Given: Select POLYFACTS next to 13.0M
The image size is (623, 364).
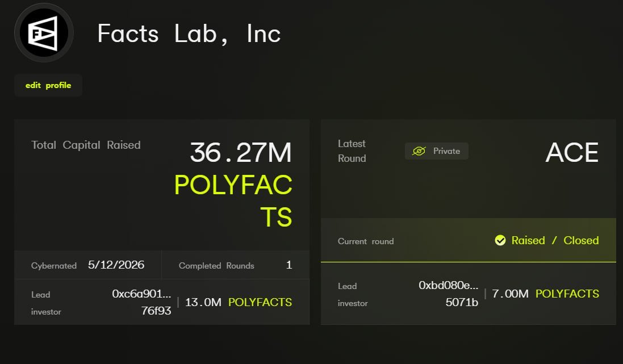Looking at the screenshot, I should tap(260, 303).
